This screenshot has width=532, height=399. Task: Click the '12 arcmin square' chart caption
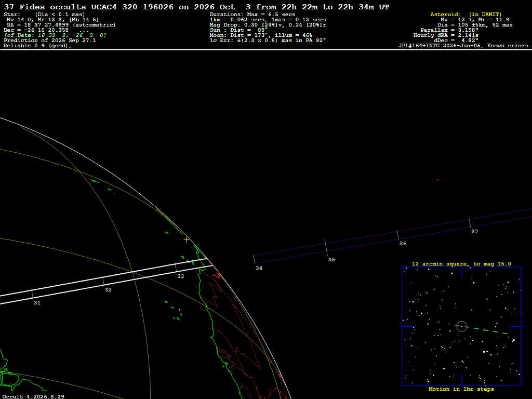click(x=461, y=263)
